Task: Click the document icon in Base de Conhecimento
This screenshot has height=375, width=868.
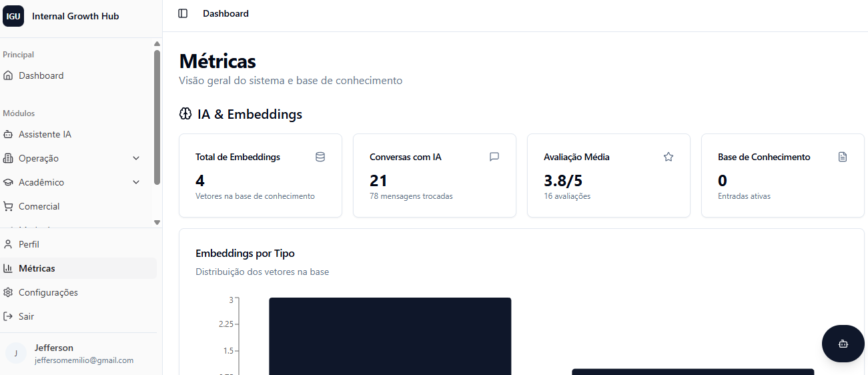Action: (843, 157)
